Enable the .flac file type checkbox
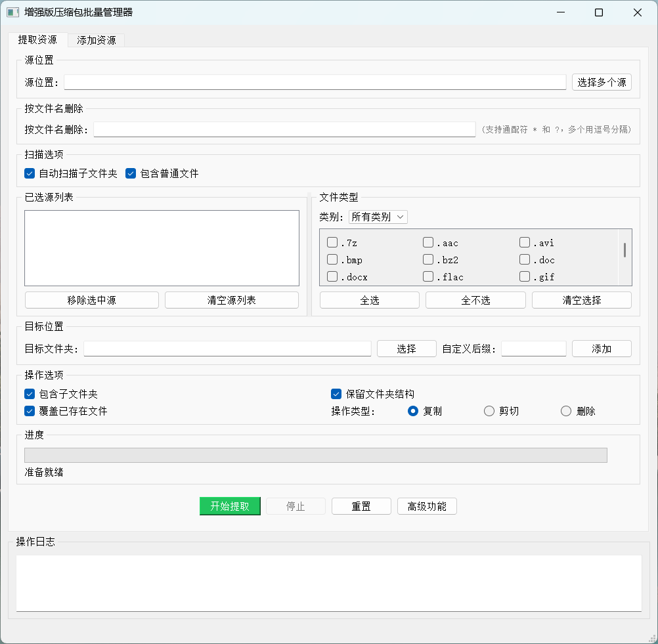 (428, 277)
